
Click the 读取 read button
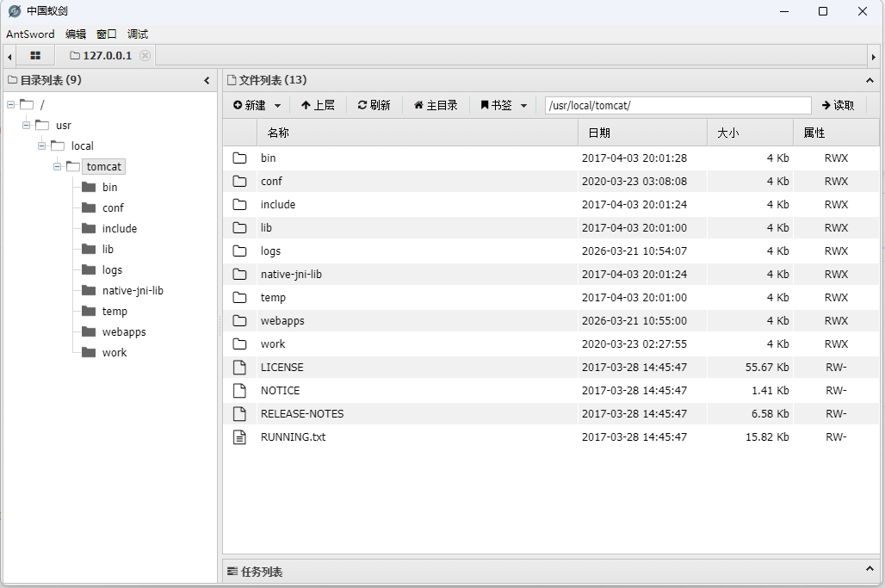[x=838, y=105]
